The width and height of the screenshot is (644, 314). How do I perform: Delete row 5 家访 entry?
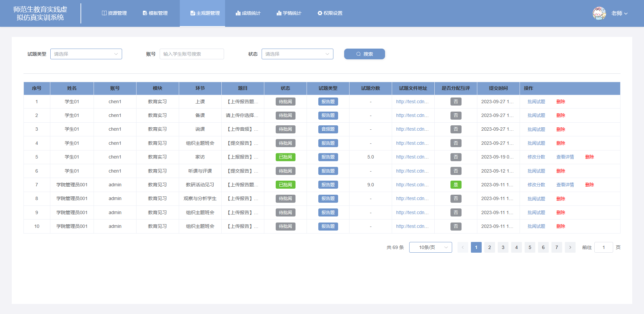tap(590, 157)
